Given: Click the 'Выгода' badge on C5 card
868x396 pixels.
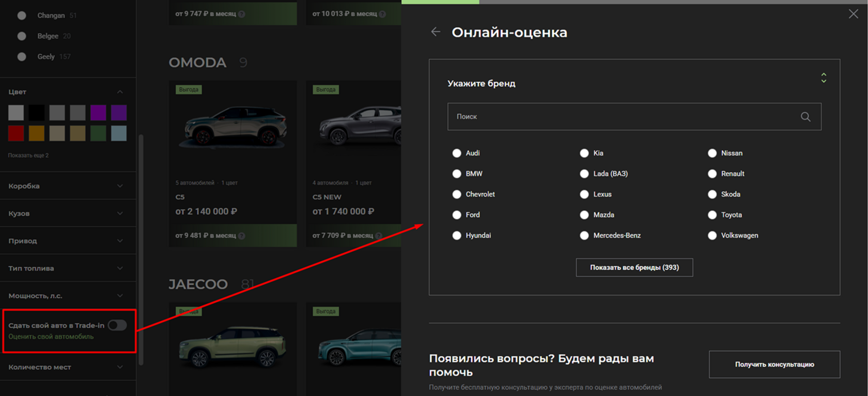Looking at the screenshot, I should [x=189, y=89].
